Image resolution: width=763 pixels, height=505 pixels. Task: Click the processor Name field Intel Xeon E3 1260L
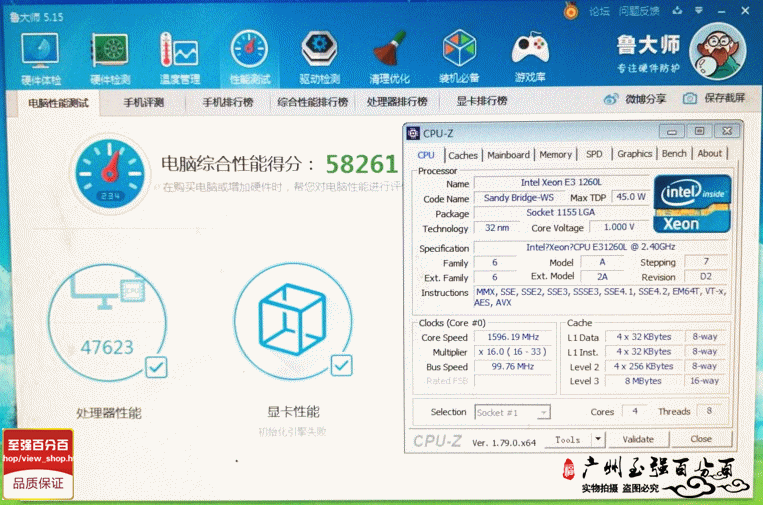tap(561, 182)
